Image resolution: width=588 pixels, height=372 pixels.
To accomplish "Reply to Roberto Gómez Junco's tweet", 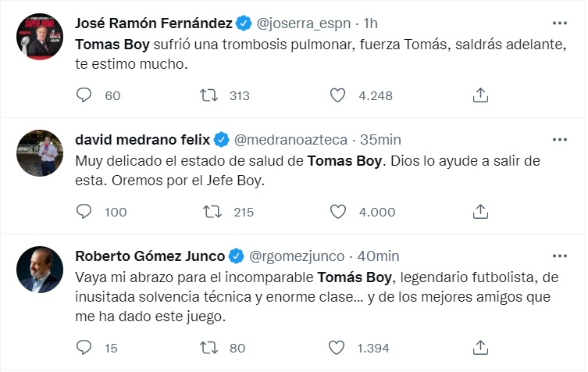I will [84, 347].
